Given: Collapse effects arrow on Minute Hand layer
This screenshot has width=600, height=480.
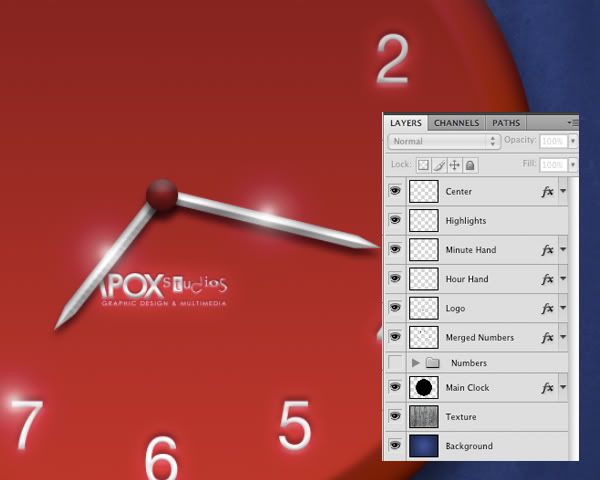Looking at the screenshot, I should [x=563, y=250].
